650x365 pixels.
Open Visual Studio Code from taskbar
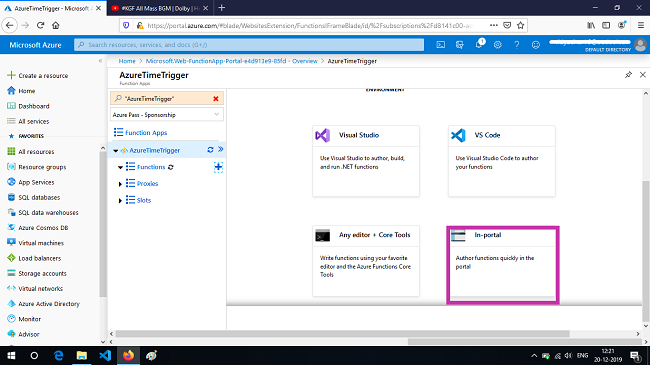pyautogui.click(x=105, y=355)
